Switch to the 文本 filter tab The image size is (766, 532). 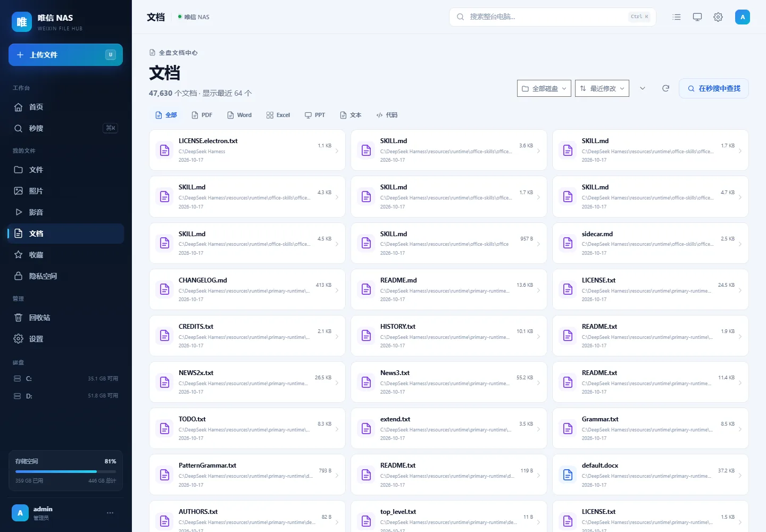[351, 115]
